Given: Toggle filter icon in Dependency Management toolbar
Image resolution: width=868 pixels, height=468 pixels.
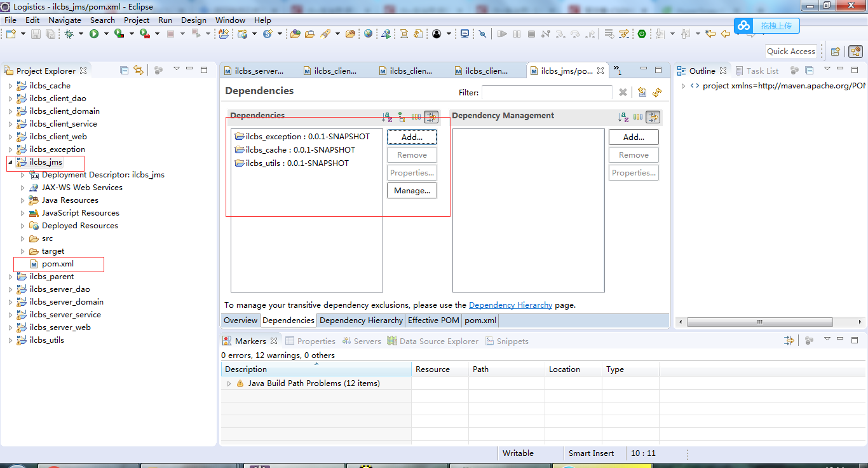Looking at the screenshot, I should pos(653,117).
